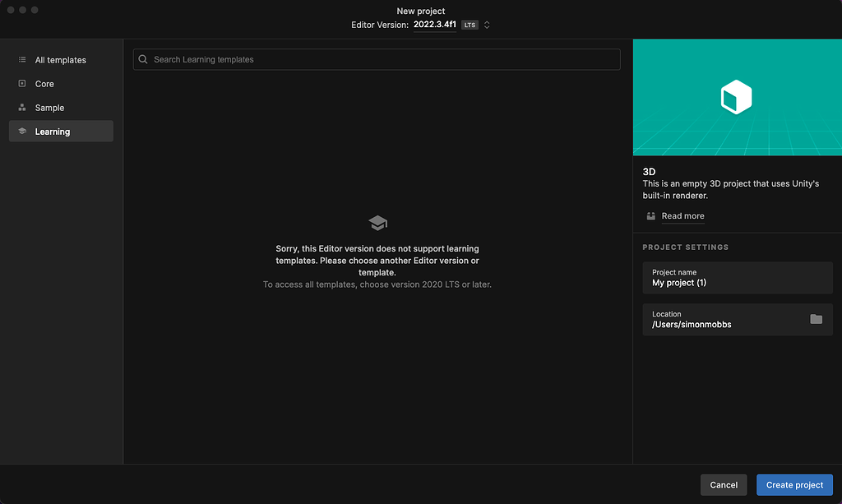842x504 pixels.
Task: Open the Read more link for 3D
Action: [682, 215]
